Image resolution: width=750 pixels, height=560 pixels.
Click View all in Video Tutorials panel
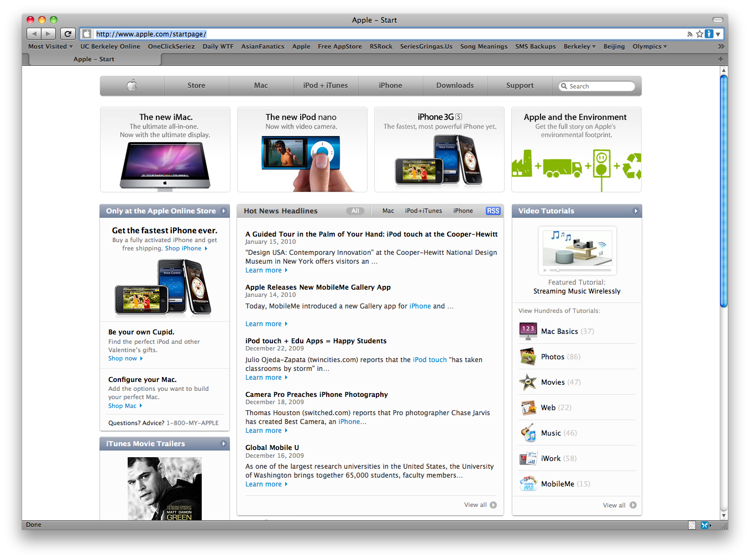[x=613, y=505]
